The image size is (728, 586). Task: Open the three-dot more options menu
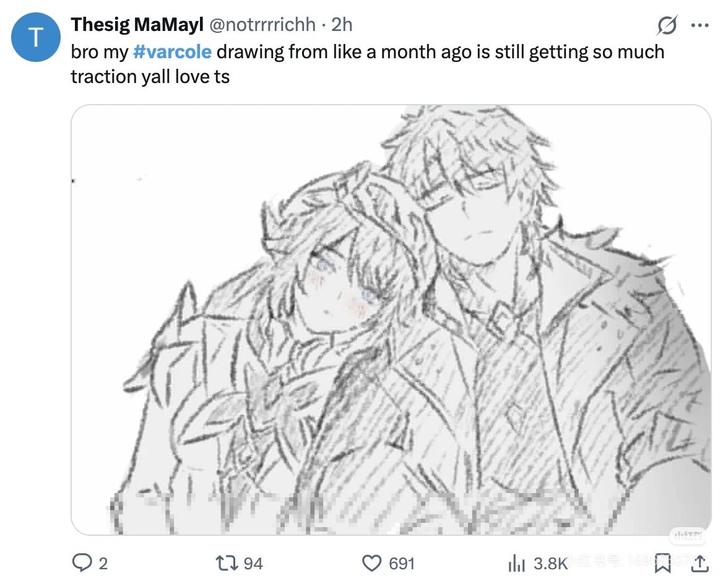tap(700, 25)
